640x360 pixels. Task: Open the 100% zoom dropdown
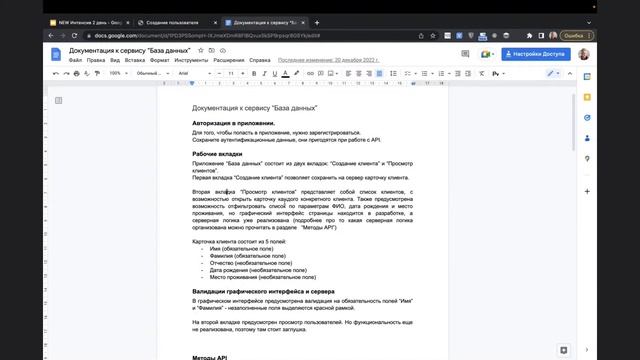click(x=118, y=73)
